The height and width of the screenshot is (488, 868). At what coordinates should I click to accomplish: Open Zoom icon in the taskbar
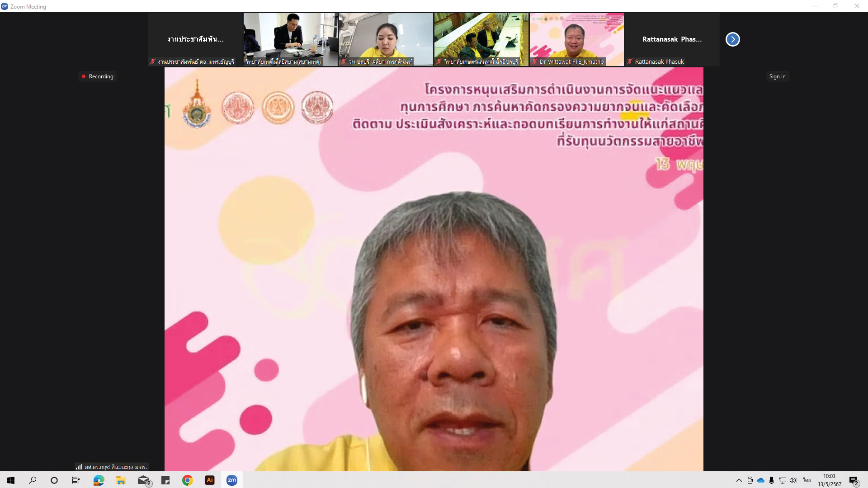pyautogui.click(x=232, y=480)
